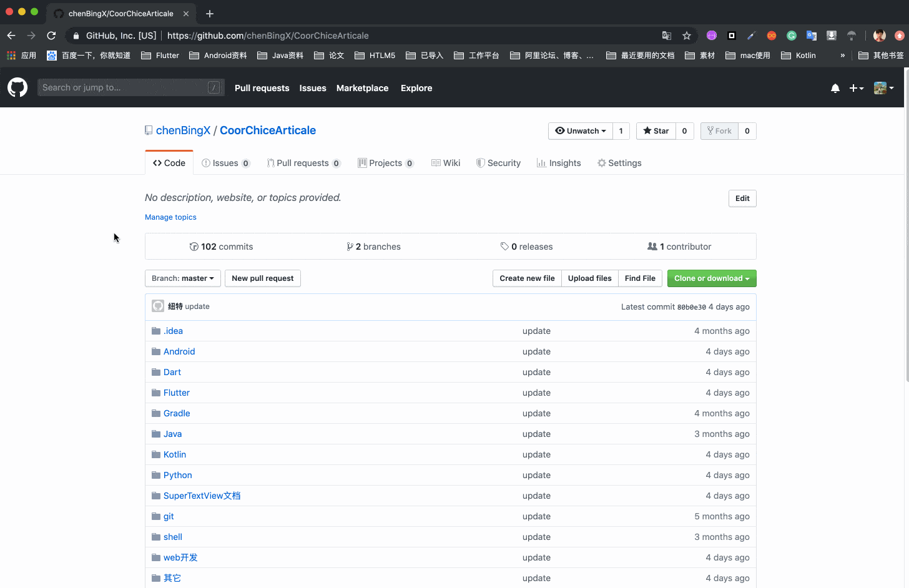Click Edit description button
The image size is (909, 588).
(742, 198)
